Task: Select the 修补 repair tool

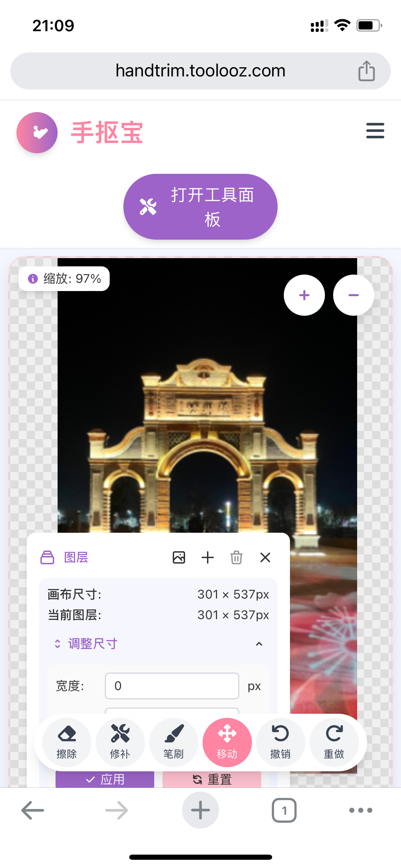Action: [120, 742]
